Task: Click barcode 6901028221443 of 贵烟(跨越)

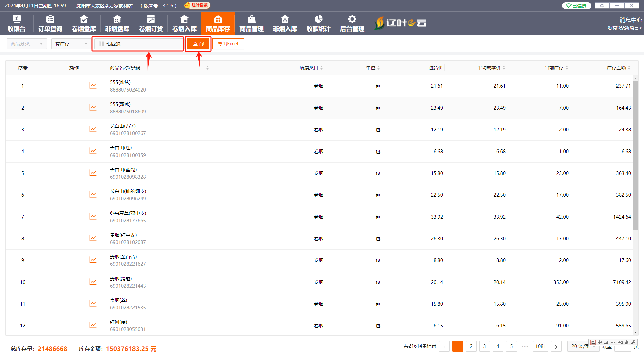Action: pos(128,286)
